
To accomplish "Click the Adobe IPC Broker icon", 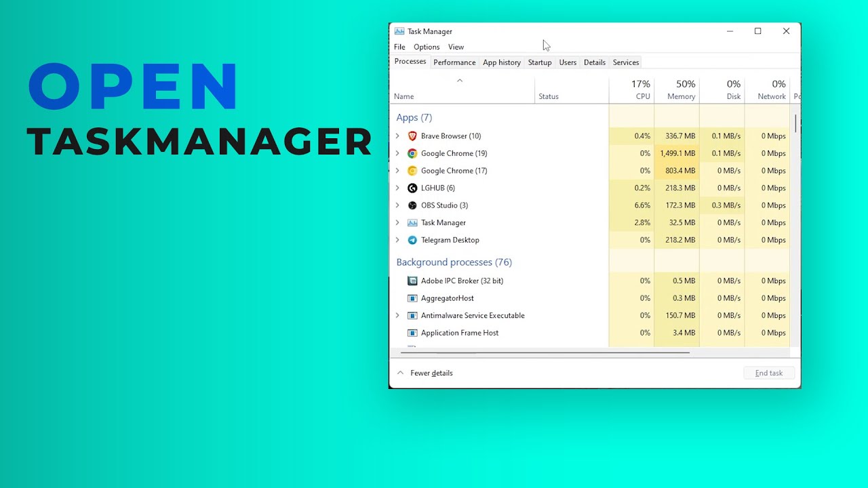I will click(x=412, y=281).
